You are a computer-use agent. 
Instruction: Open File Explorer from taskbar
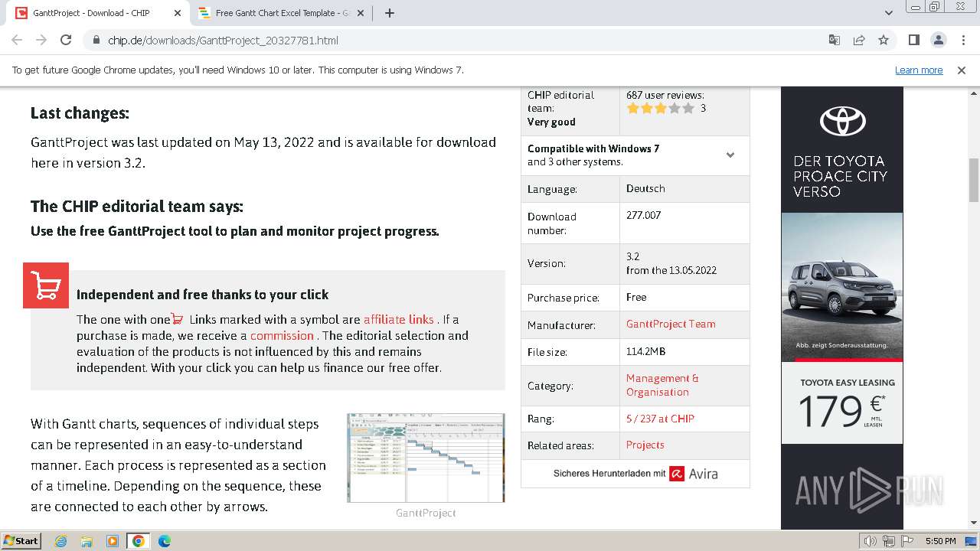point(87,541)
